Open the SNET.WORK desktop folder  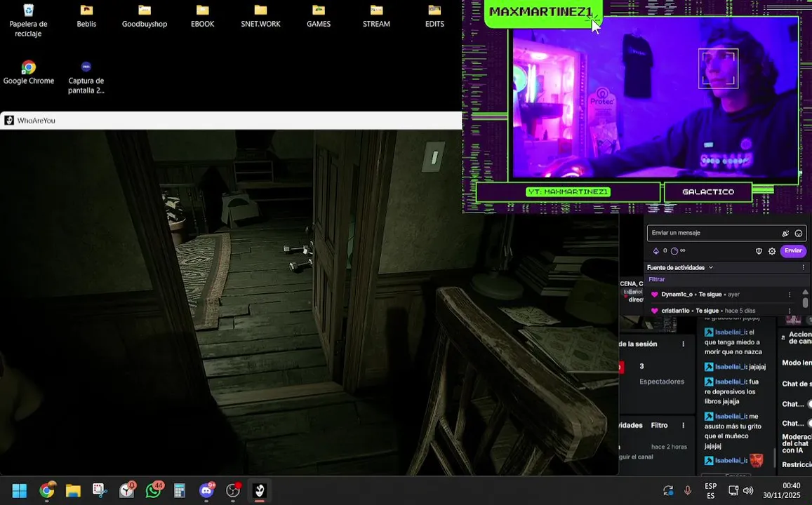tap(260, 16)
